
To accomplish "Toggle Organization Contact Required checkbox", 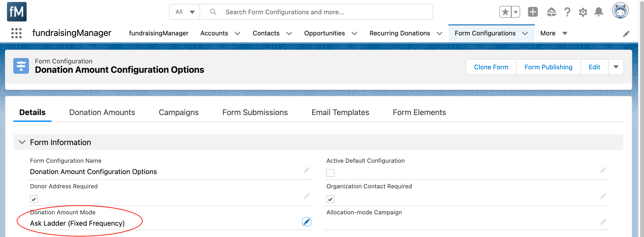I will 330,199.
